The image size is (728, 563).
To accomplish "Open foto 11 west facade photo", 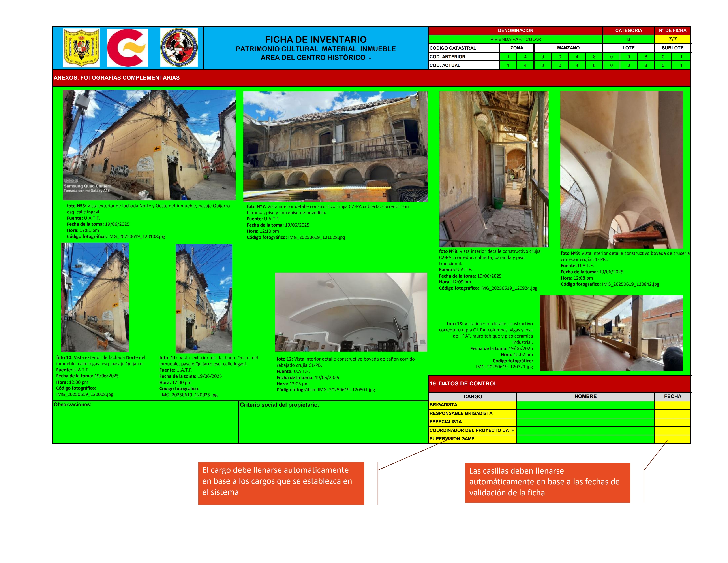I will pos(204,299).
